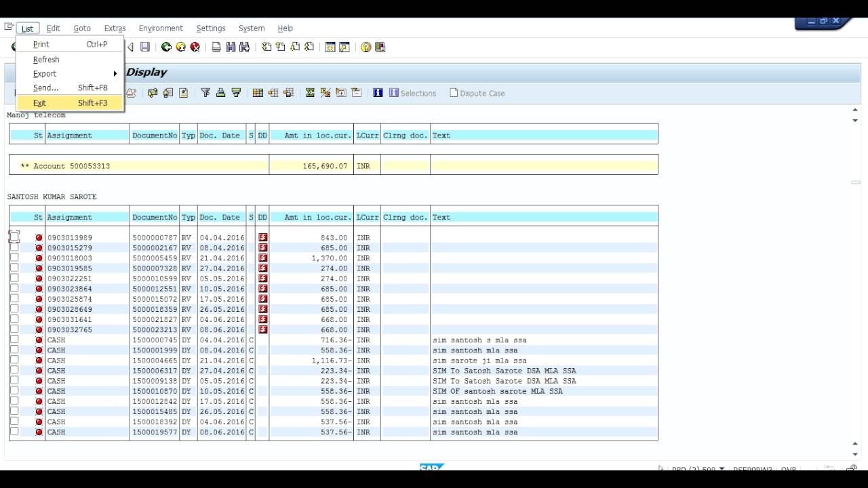The width and height of the screenshot is (868, 488).
Task: Tick checkbox for CASH document 1500006317
Action: [14, 370]
